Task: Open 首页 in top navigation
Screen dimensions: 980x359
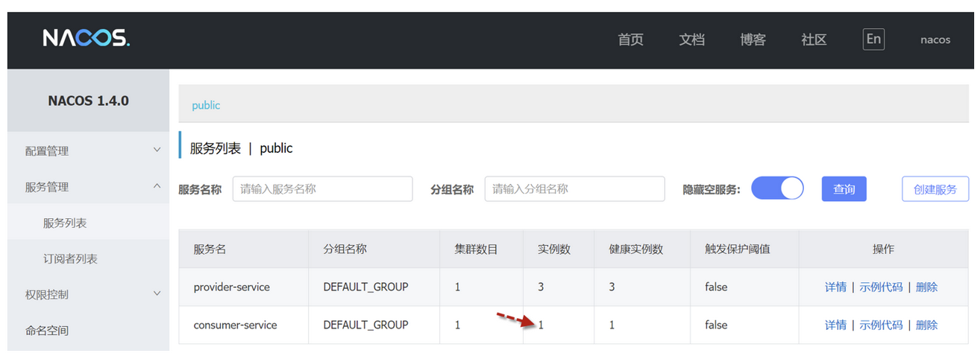Action: pos(630,40)
